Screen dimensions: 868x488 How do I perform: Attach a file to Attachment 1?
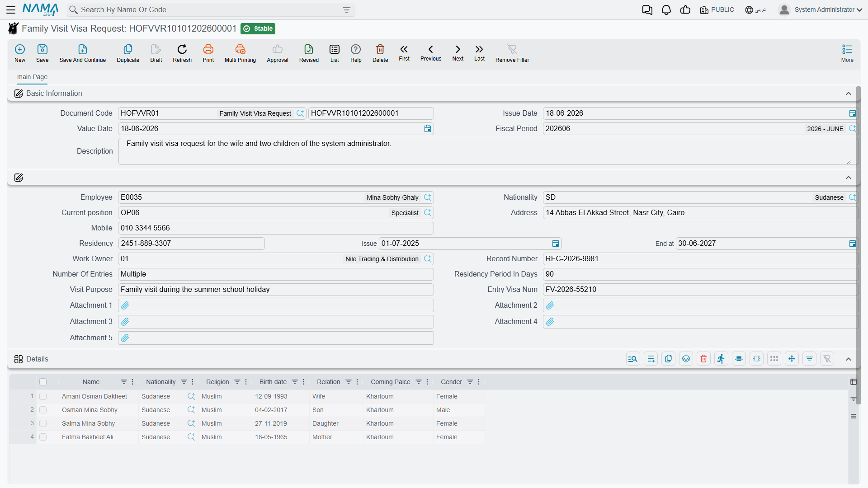(x=125, y=305)
